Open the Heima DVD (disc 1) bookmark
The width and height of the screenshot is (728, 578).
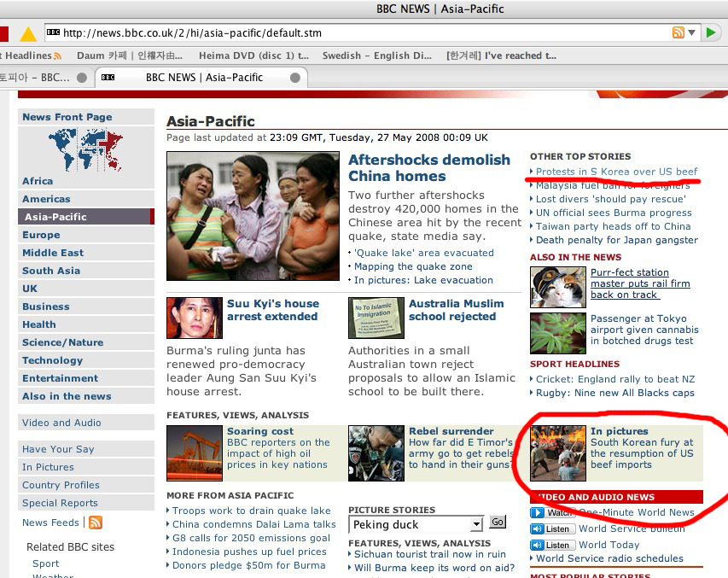(x=253, y=55)
